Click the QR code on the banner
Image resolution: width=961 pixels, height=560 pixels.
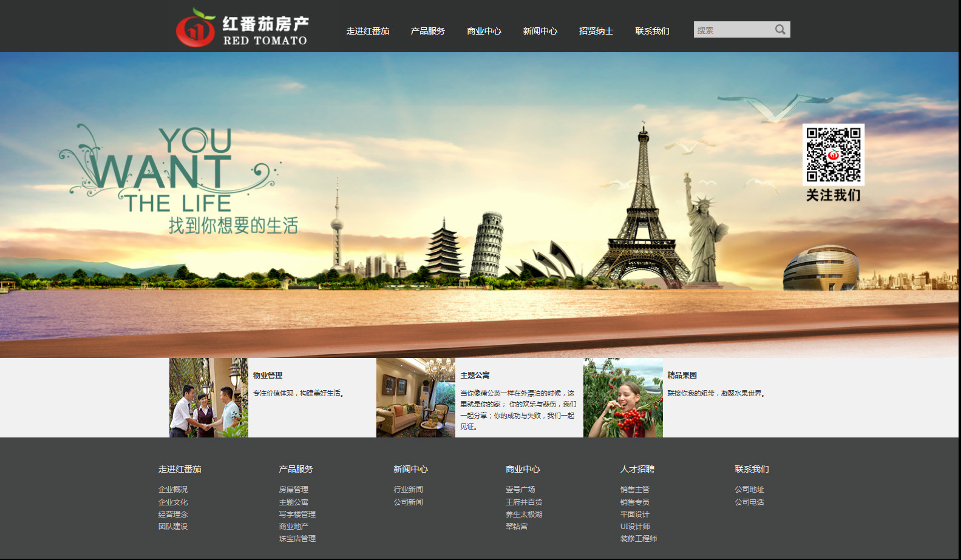pos(834,155)
